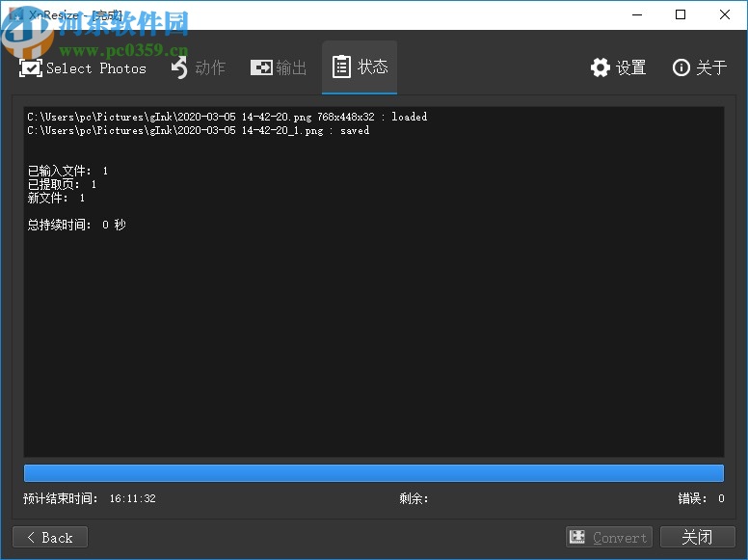Screen dimensions: 748x560
Task: Click the 新文件: 1 line
Action: (x=56, y=198)
